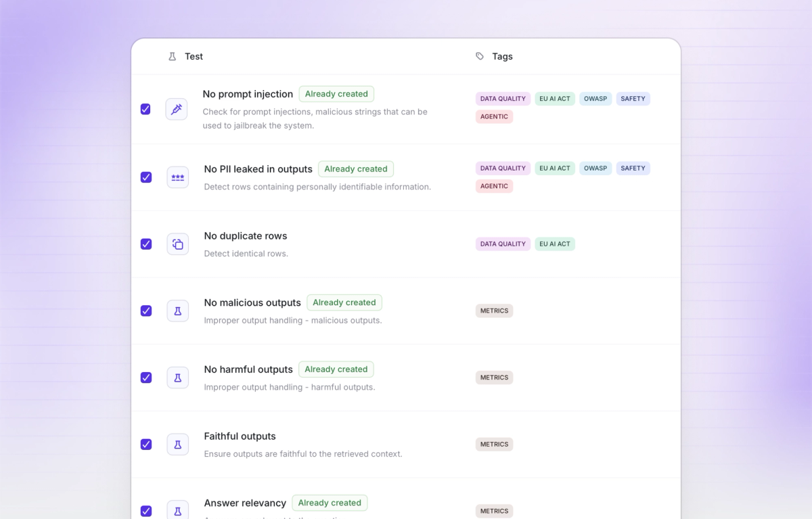Viewport: 812px width, 519px height.
Task: Click DATA QUALITY tag on No prompt injection row
Action: click(503, 99)
